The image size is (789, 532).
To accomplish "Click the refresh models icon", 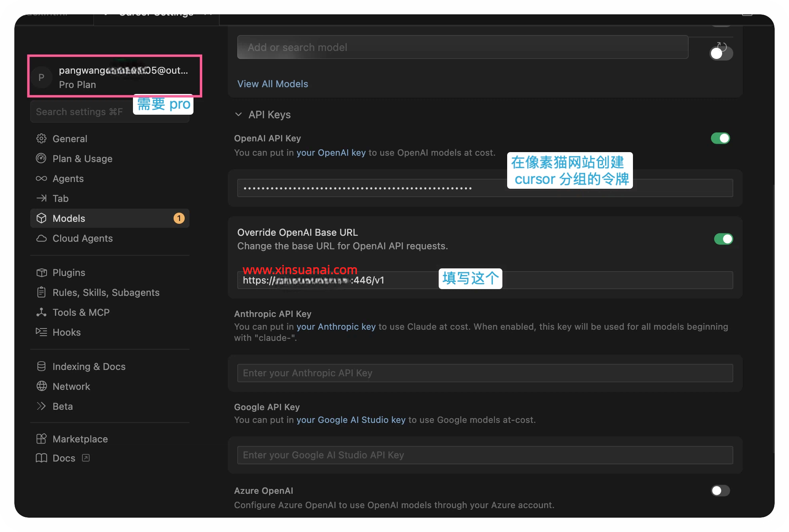I will [x=722, y=47].
